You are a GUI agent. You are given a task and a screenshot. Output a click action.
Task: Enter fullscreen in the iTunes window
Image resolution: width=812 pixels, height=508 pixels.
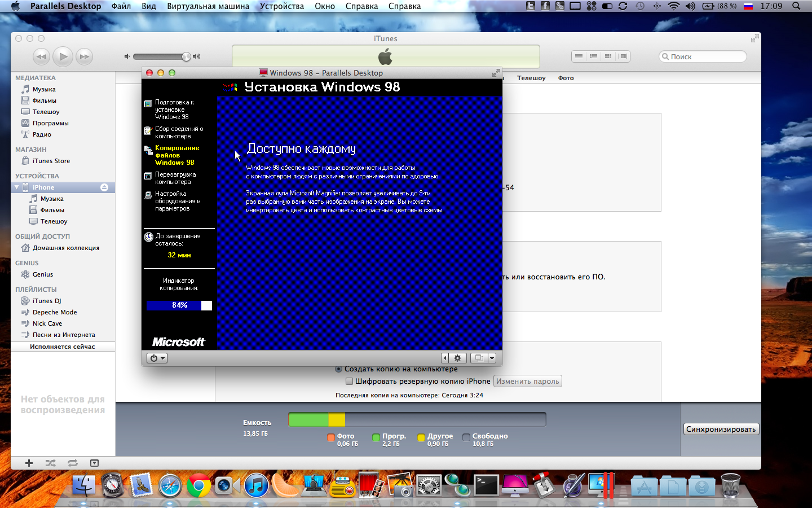click(x=754, y=38)
